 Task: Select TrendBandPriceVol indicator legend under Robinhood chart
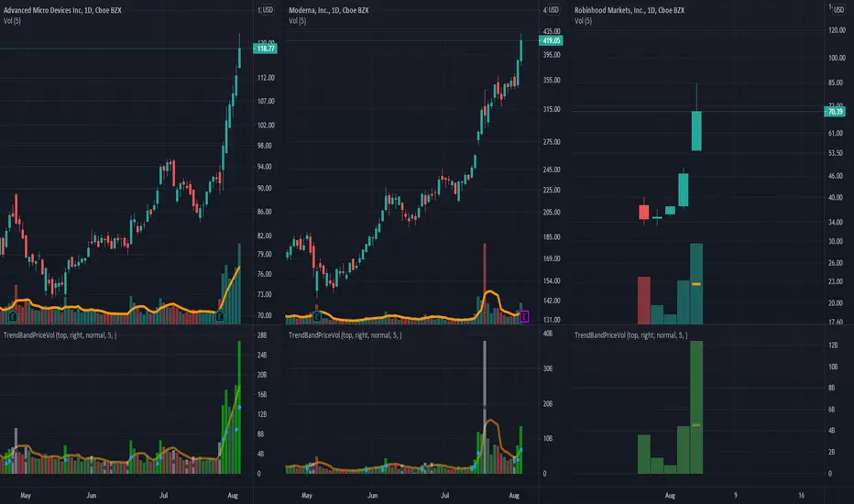tap(630, 335)
